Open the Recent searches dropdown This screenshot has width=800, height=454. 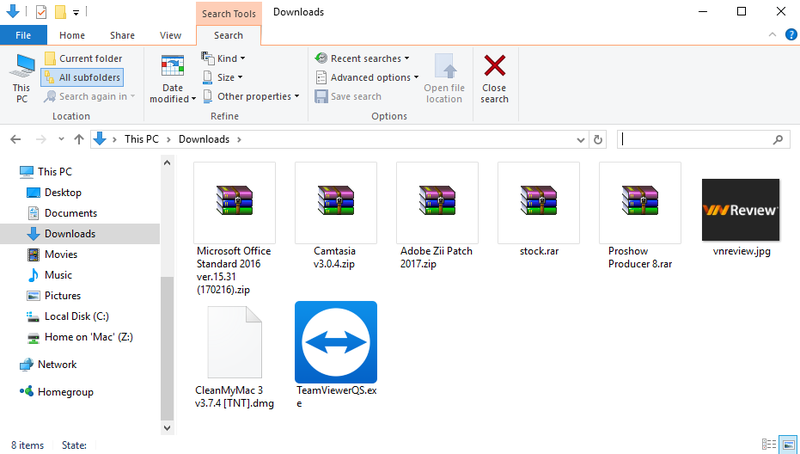(x=362, y=59)
